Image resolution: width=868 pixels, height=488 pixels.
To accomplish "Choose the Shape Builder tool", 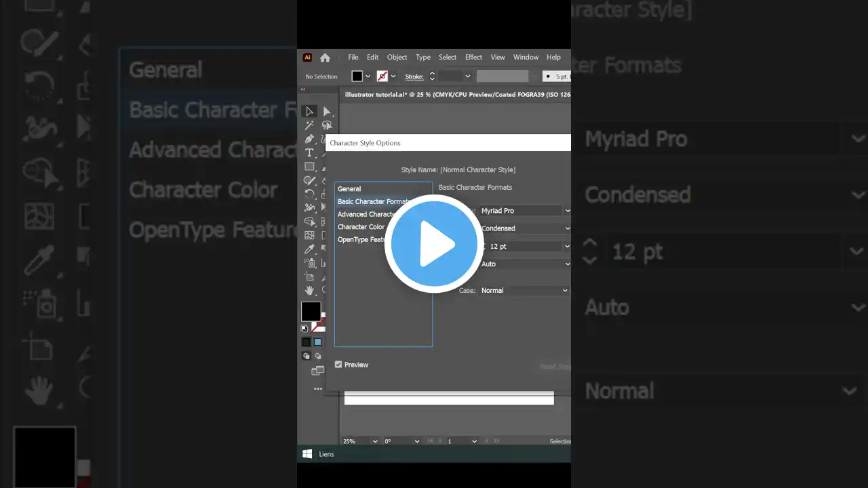I will point(309,221).
